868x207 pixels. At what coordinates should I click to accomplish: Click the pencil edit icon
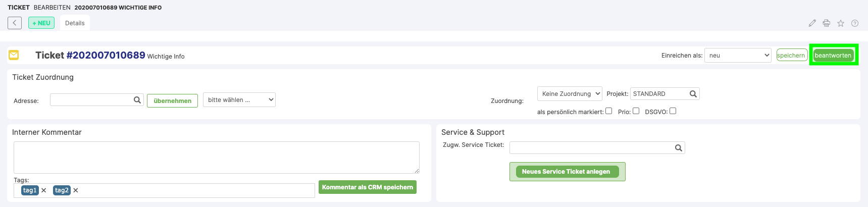tap(812, 23)
